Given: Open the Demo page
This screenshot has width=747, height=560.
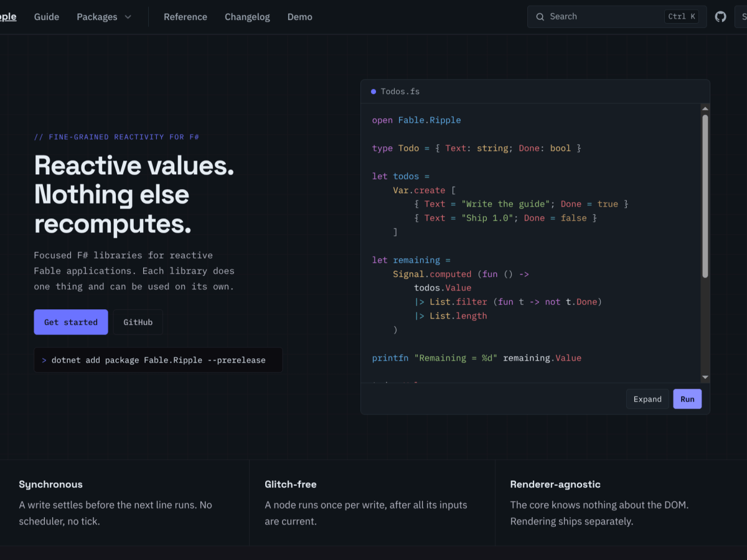Looking at the screenshot, I should coord(300,17).
